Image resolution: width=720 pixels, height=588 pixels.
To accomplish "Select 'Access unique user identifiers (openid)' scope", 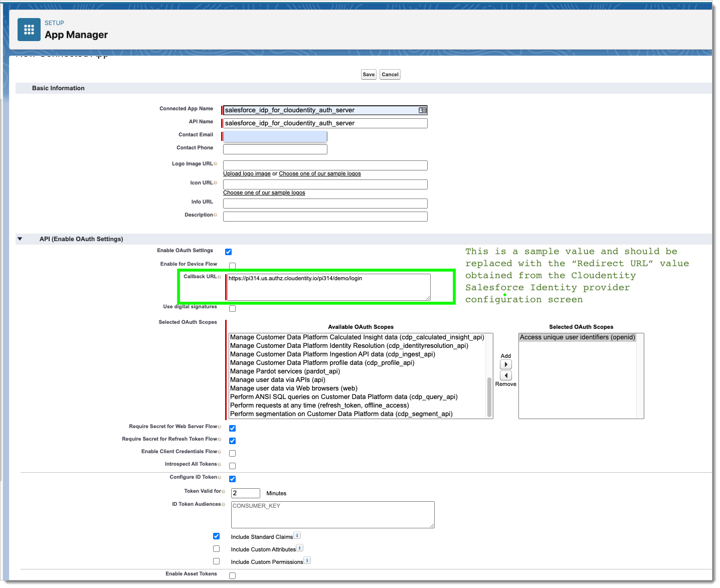I will (x=578, y=337).
